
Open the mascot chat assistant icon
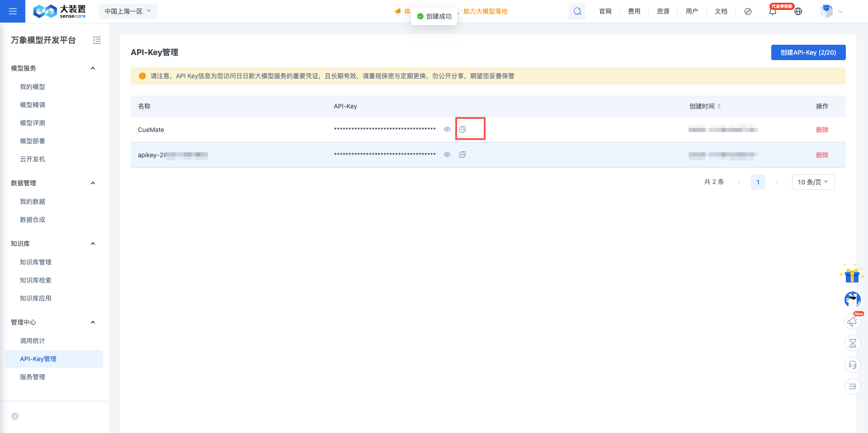point(852,299)
